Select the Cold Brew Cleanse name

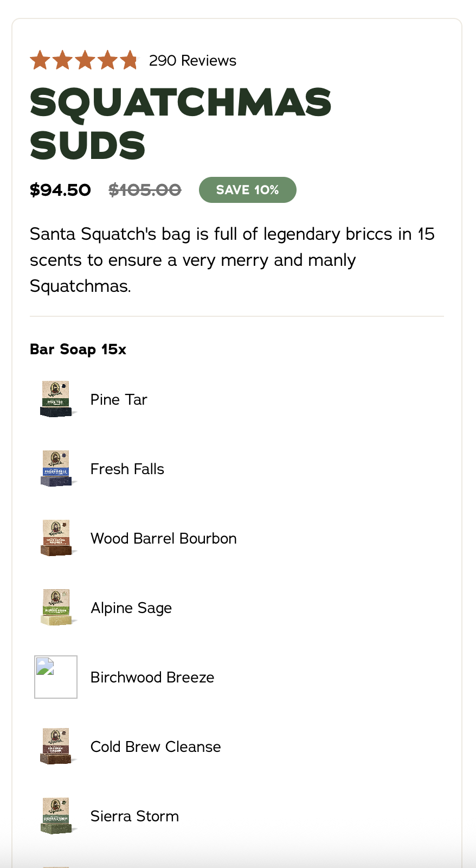156,746
